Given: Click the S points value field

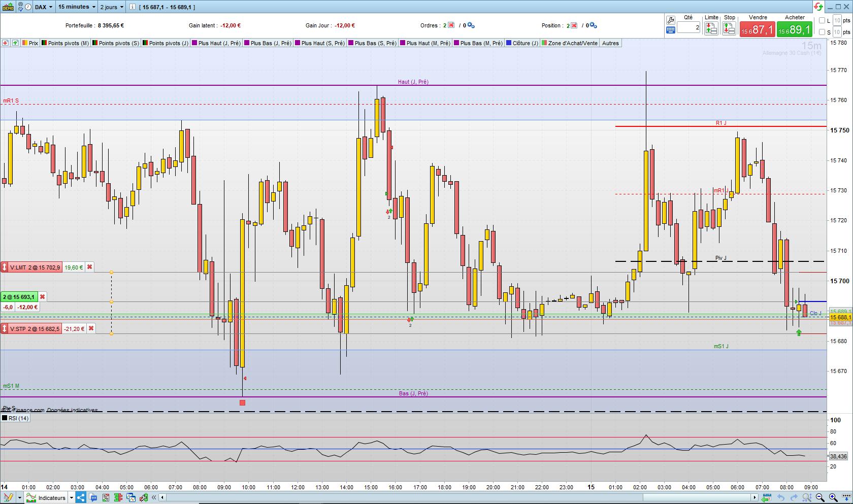Looking at the screenshot, I should pos(837,32).
